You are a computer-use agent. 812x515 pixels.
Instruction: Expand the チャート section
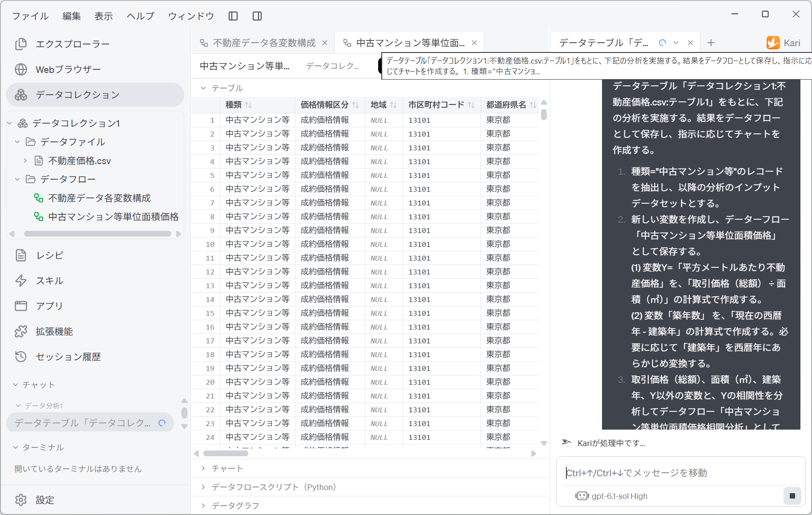pos(204,468)
